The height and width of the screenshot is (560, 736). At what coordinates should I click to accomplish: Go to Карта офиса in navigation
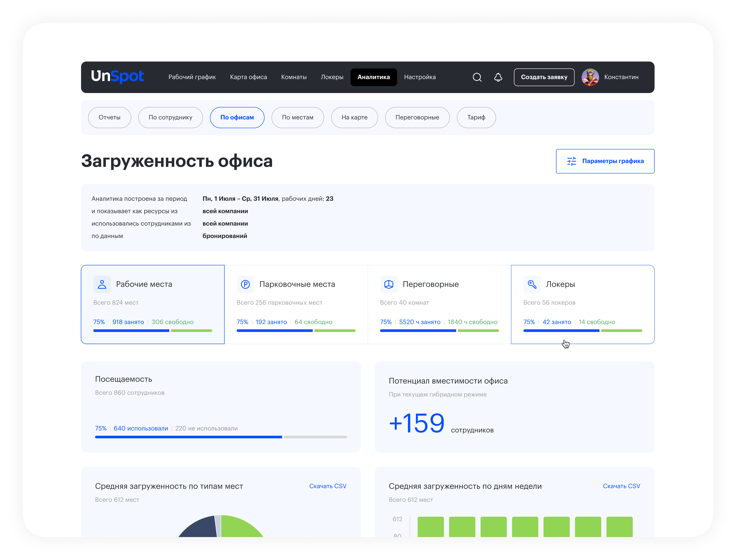click(x=248, y=77)
